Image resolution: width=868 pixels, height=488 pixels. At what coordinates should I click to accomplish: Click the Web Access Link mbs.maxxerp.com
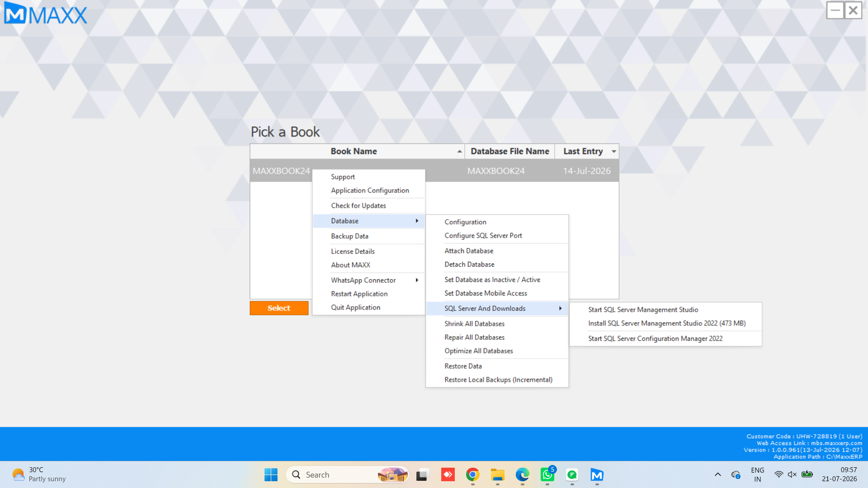point(809,443)
